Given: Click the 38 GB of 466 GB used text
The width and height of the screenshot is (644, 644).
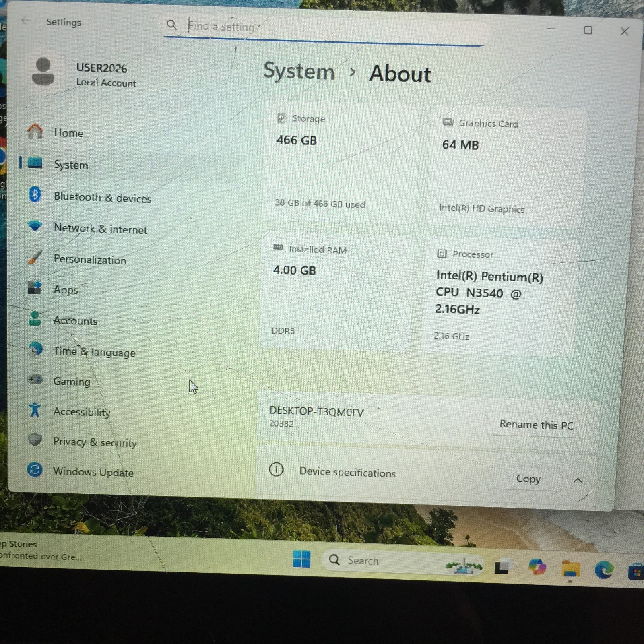Looking at the screenshot, I should coord(320,204).
